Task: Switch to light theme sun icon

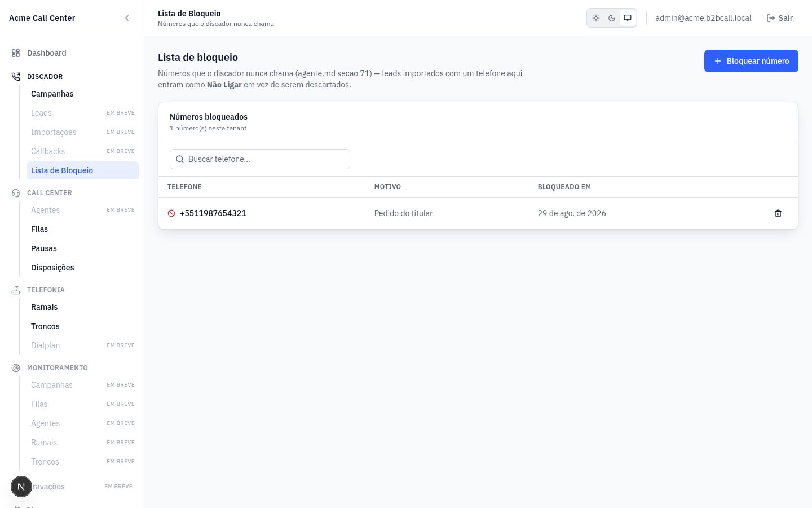Action: pyautogui.click(x=596, y=18)
